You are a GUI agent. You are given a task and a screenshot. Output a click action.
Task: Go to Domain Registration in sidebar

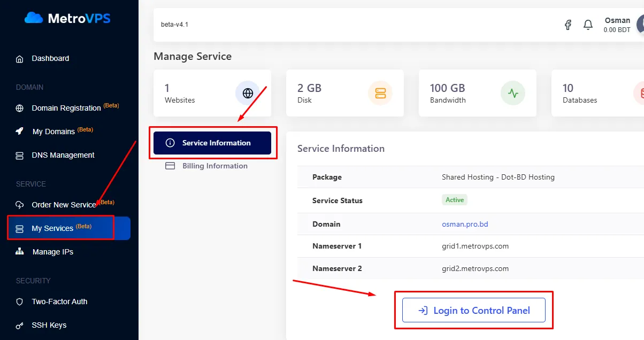tap(66, 108)
